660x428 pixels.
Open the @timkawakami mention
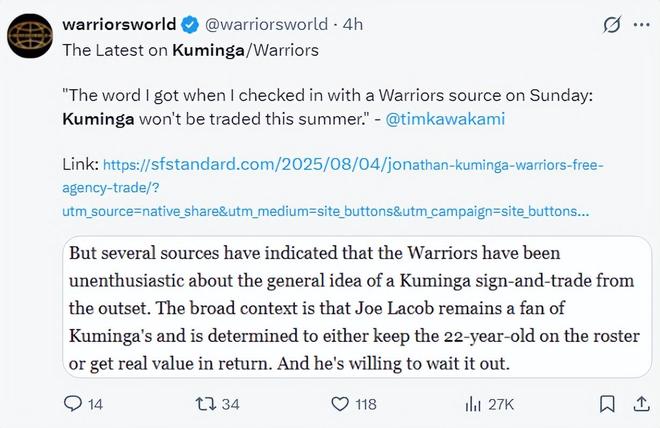point(445,119)
